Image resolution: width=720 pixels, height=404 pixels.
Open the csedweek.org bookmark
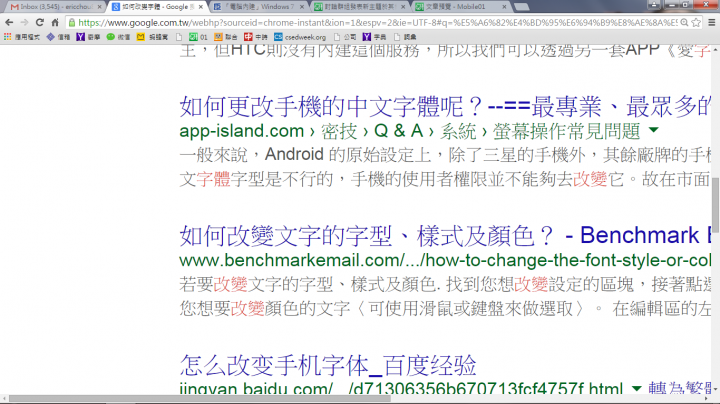300,37
